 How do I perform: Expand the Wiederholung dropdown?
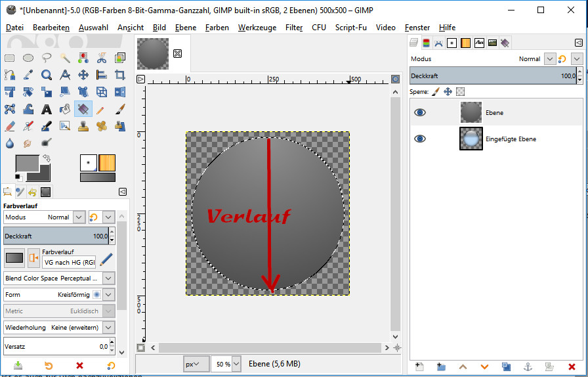click(x=108, y=327)
